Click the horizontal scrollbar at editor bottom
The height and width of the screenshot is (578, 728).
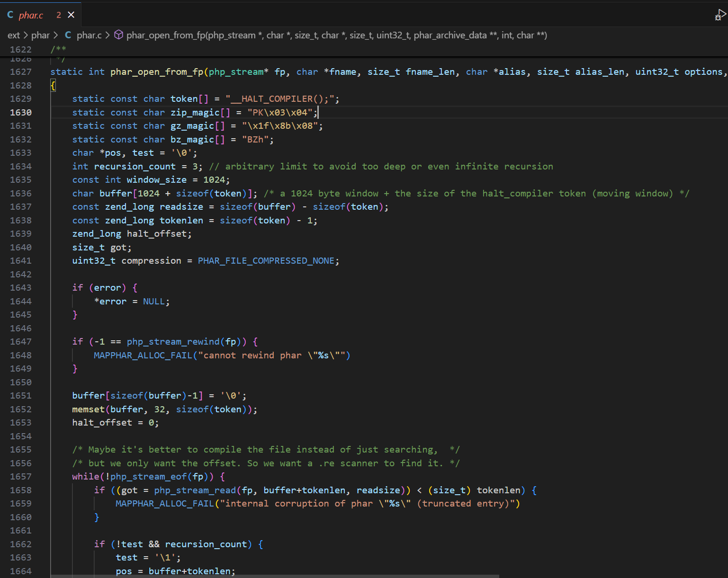click(x=275, y=576)
